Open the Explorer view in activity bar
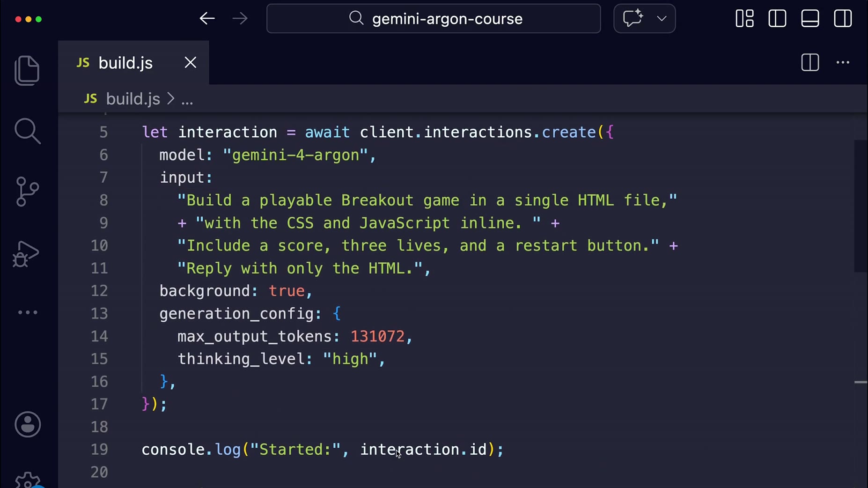The image size is (868, 488). point(27,70)
